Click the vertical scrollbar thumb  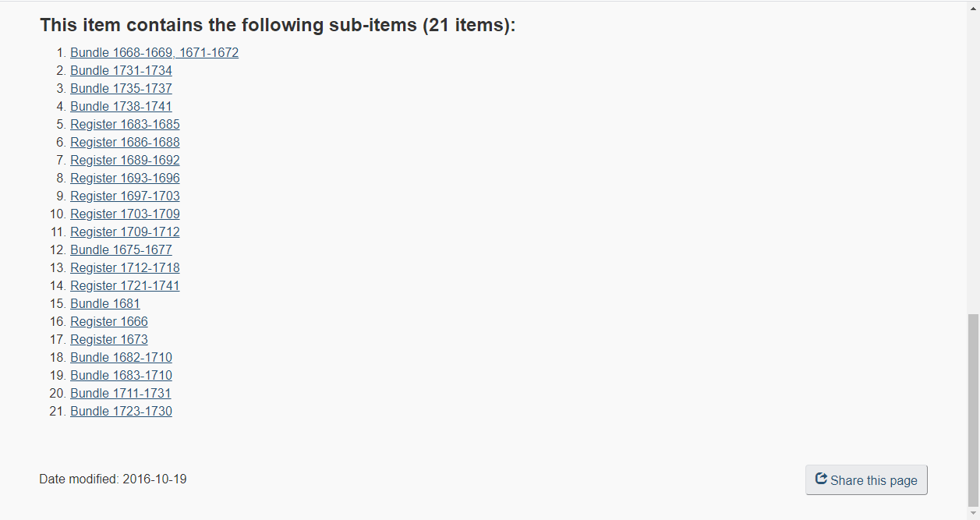[x=973, y=409]
